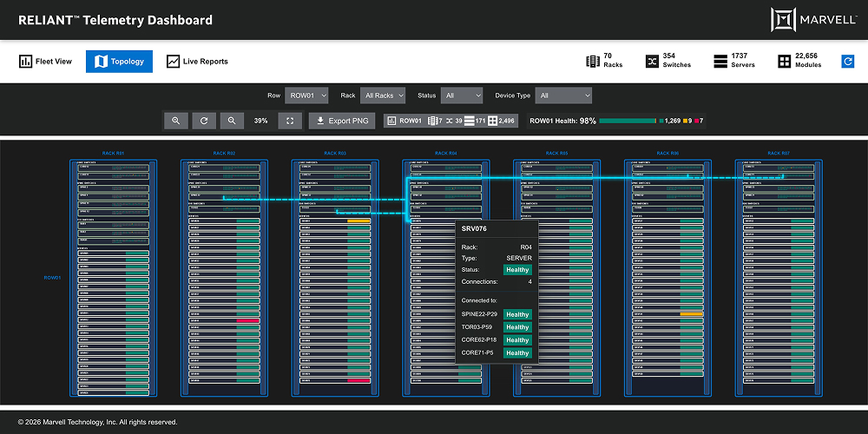This screenshot has height=434, width=868.
Task: Open the Live Reports tab
Action: coord(197,62)
